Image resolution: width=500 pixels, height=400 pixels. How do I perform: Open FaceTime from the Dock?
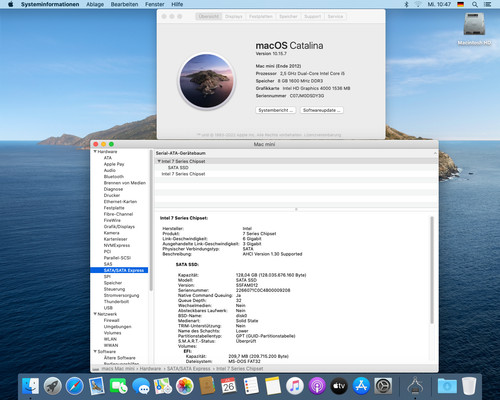coord(119,386)
